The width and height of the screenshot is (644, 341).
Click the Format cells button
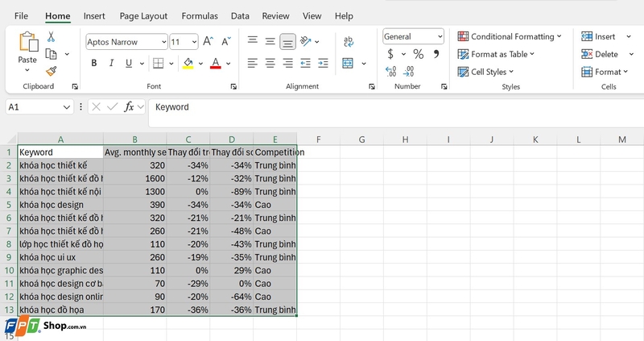pos(605,72)
